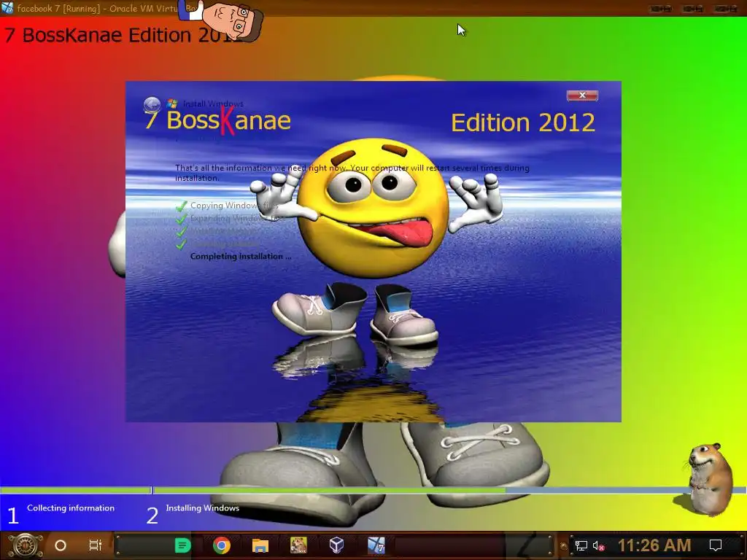Open the hamster Box app icon
This screenshot has width=747, height=560.
coord(298,545)
